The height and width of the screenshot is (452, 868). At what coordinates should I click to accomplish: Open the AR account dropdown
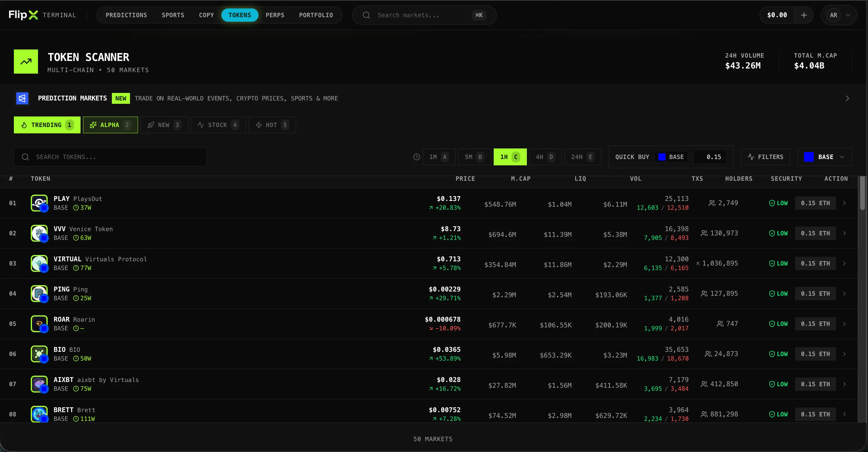coord(839,15)
